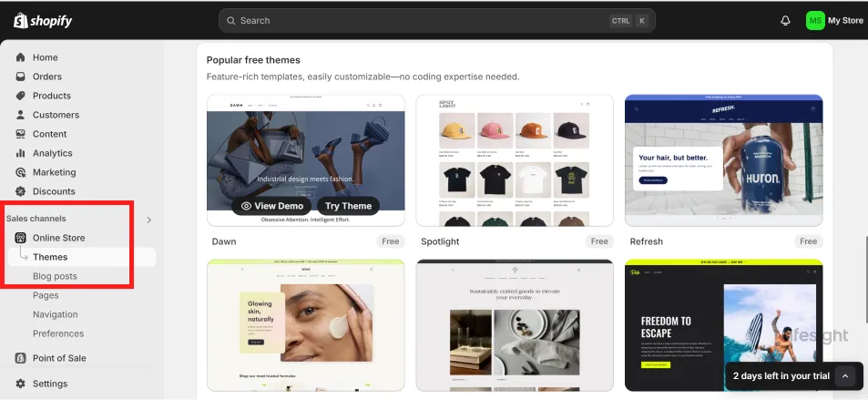Image resolution: width=868 pixels, height=400 pixels.
Task: Expand the trial notice chevron
Action: (845, 375)
